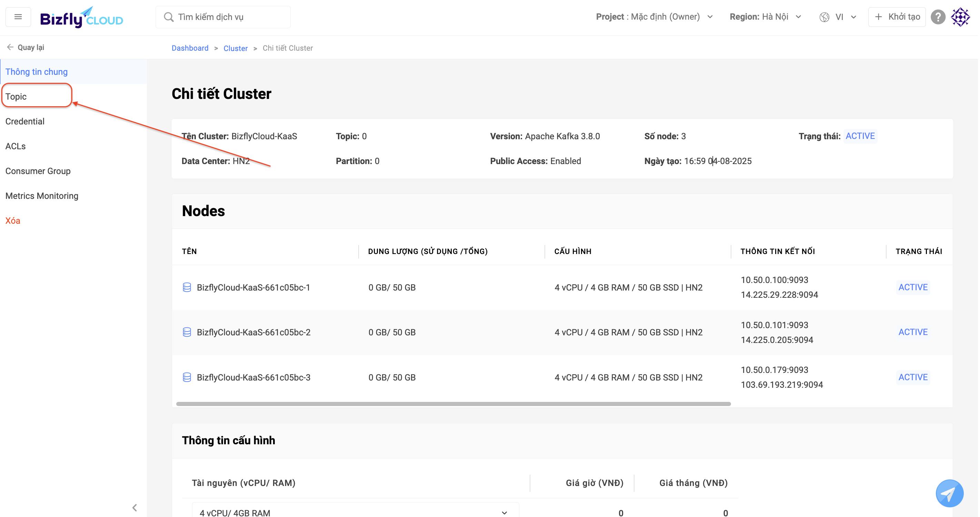Follow the Dashboard breadcrumb link
Screen dimensions: 980x517
(x=190, y=48)
